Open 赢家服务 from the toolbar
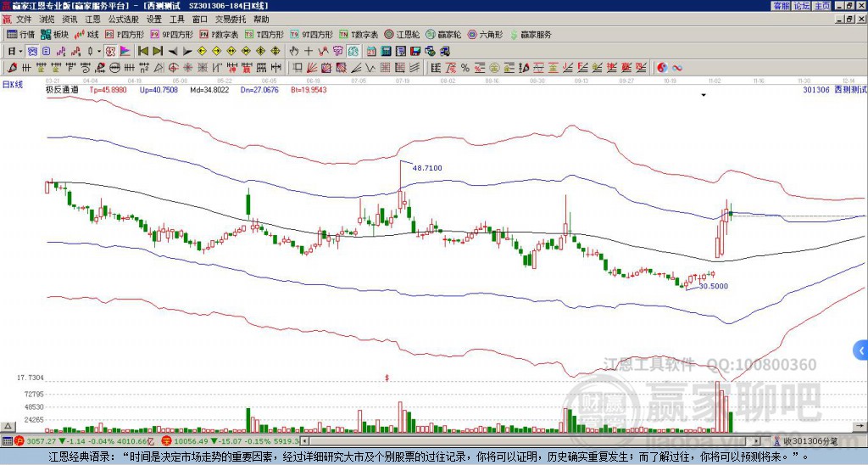The width and height of the screenshot is (868, 465). 531,34
